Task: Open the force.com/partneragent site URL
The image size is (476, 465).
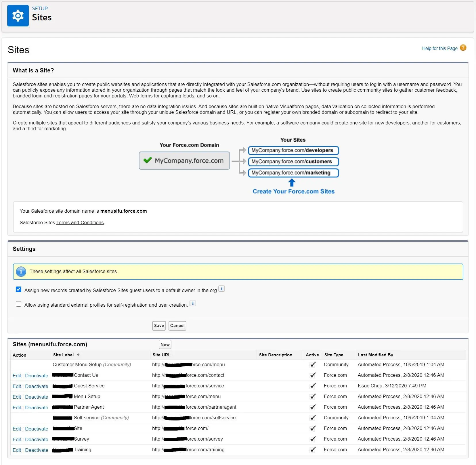Action: pyautogui.click(x=194, y=407)
